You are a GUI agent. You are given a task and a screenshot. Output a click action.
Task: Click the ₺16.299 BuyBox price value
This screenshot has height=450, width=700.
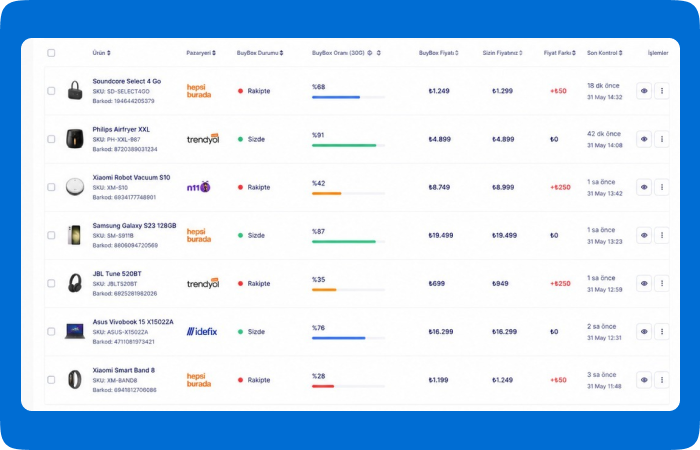[441, 332]
